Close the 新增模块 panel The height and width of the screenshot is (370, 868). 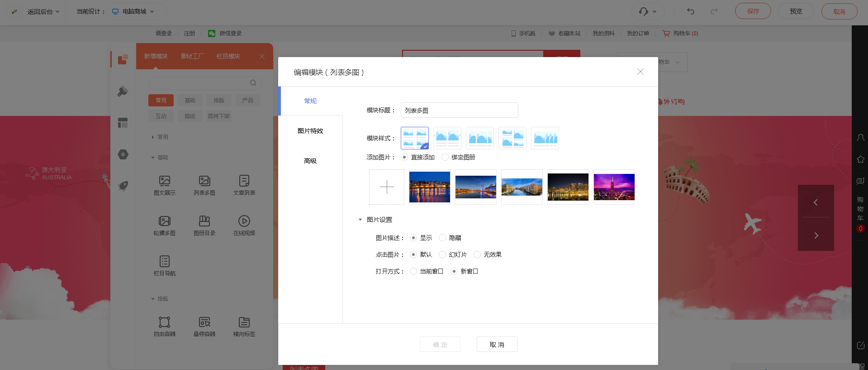pos(262,56)
